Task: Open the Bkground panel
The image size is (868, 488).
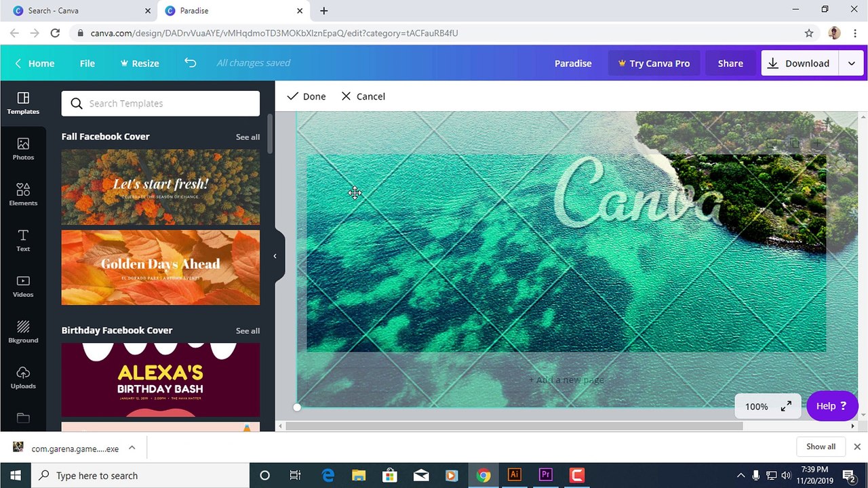Action: (23, 332)
